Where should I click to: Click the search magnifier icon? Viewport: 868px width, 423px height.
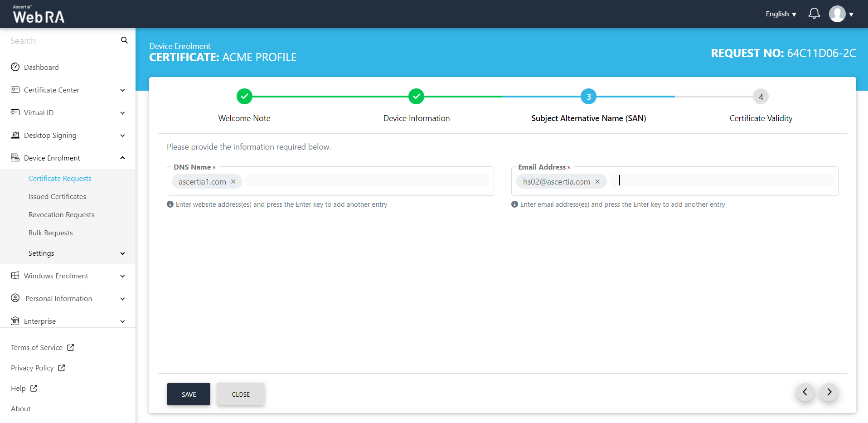tap(124, 40)
